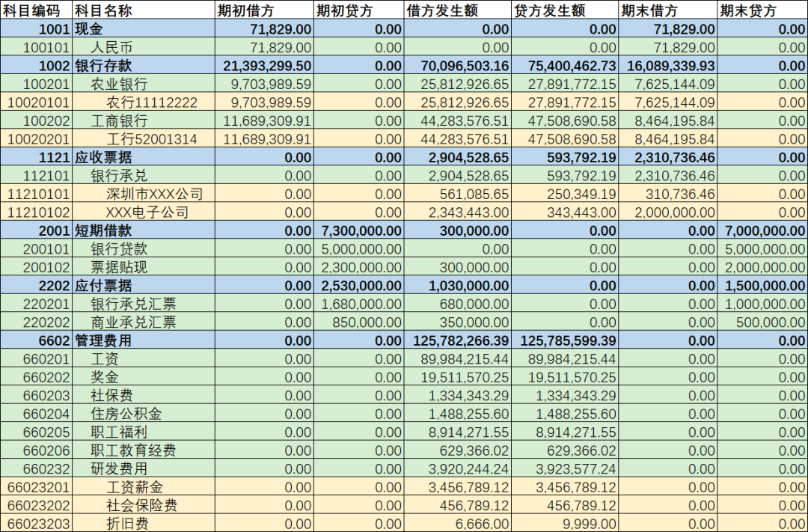
Task: Click the value 9,999.00
Action: (x=565, y=523)
